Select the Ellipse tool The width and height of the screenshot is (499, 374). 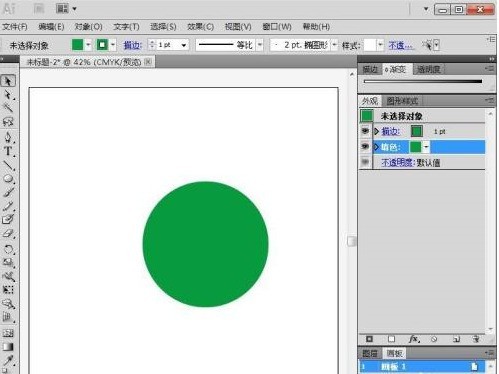tap(8, 178)
